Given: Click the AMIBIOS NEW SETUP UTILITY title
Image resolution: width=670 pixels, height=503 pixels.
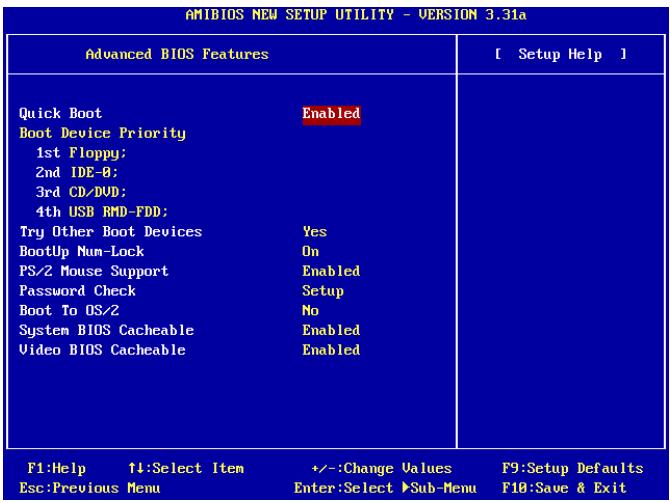Looking at the screenshot, I should click(356, 15).
